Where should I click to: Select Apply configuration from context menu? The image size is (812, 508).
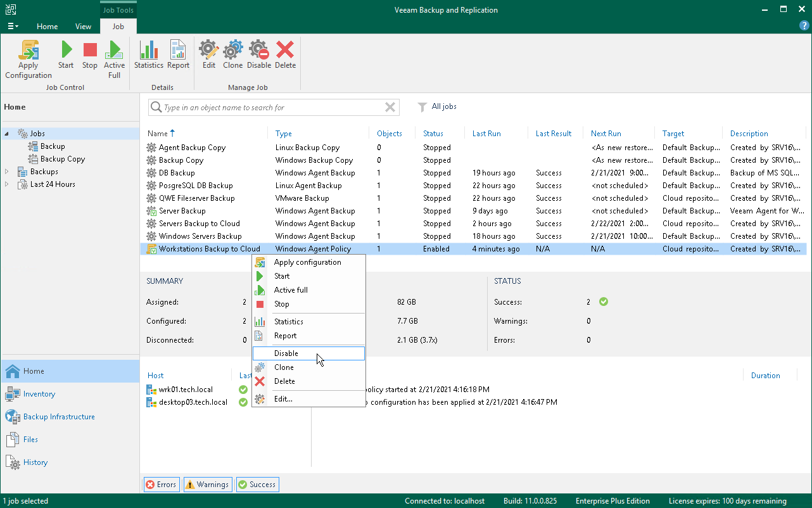tap(308, 262)
